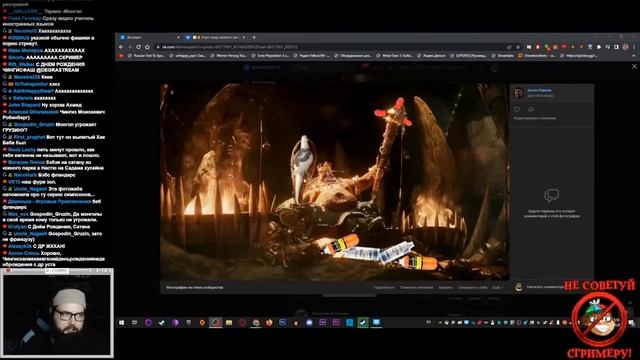Open the browser profile avatar
This screenshot has height=360, width=640.
(625, 47)
